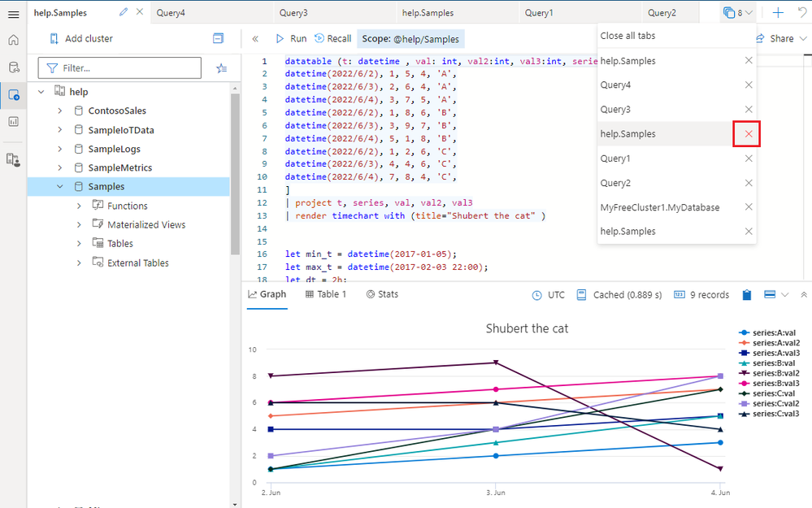Switch to Query4 tab
Viewport: 812px width, 508px height.
[212, 13]
